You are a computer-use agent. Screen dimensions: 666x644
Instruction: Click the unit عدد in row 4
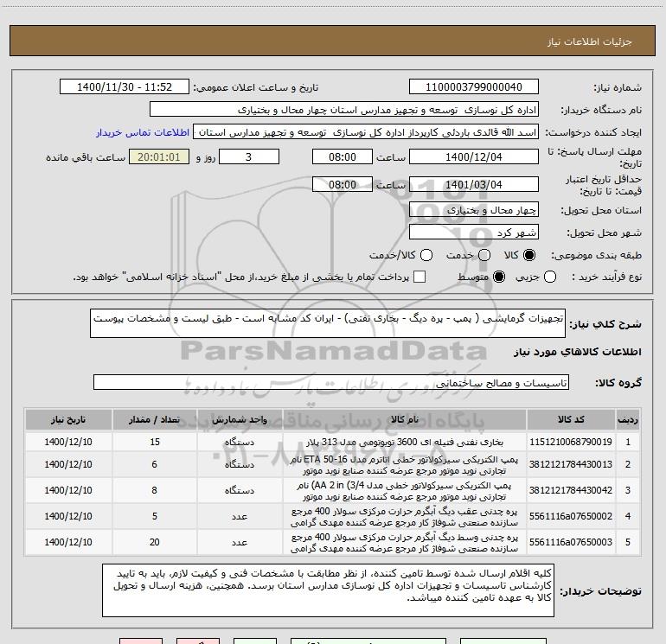click(240, 517)
